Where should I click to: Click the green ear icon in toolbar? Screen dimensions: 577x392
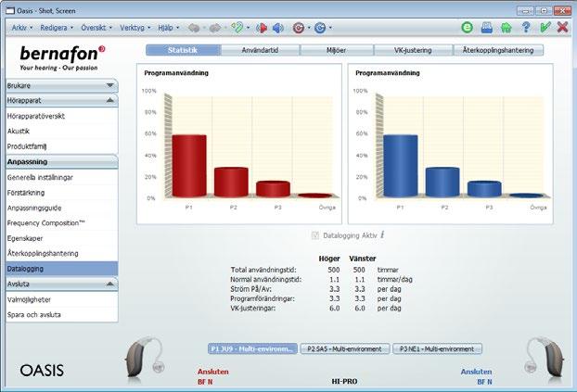pos(237,28)
